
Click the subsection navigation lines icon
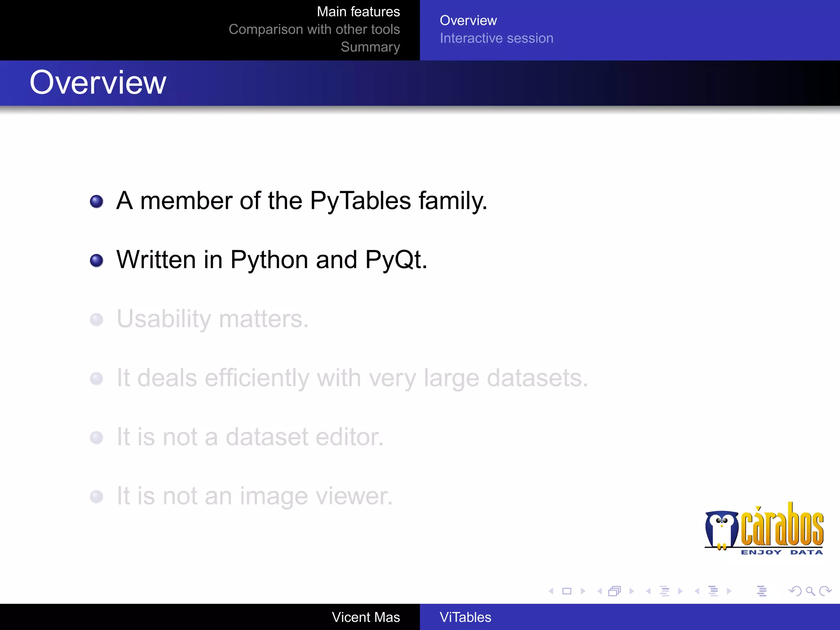point(664,591)
